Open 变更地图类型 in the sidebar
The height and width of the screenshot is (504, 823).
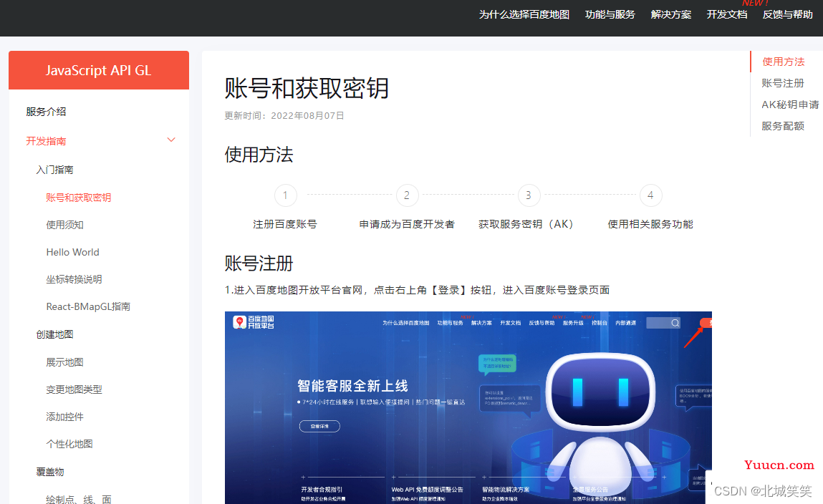click(x=74, y=389)
